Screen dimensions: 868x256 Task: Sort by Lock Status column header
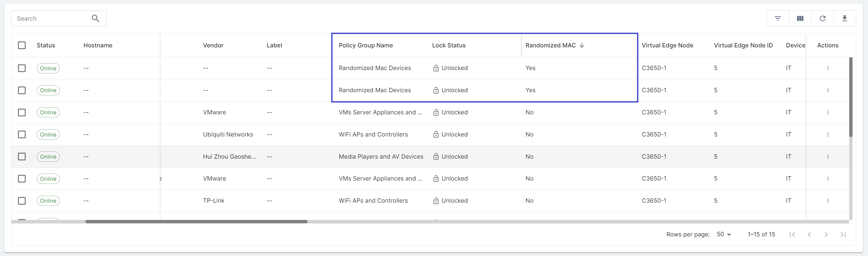coord(449,45)
